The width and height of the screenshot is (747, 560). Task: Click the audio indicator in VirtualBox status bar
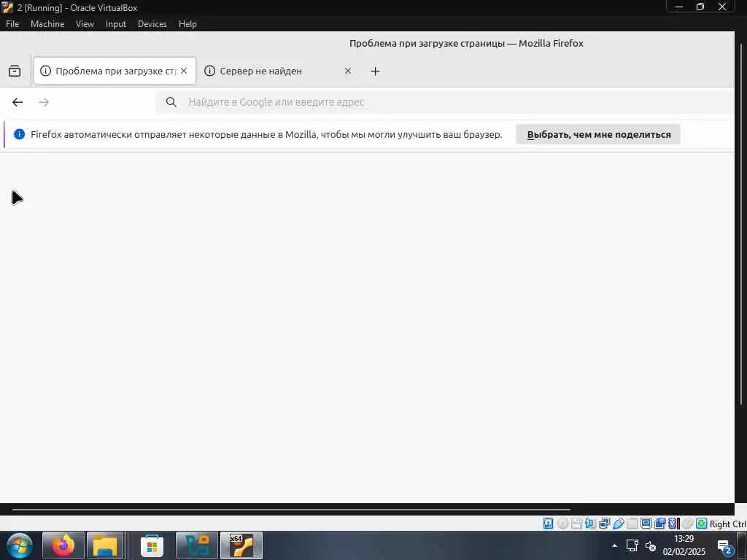590,524
